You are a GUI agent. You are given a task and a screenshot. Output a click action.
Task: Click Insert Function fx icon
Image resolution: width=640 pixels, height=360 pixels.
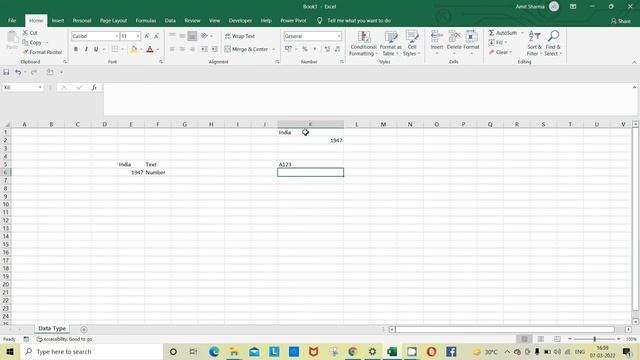(94, 87)
